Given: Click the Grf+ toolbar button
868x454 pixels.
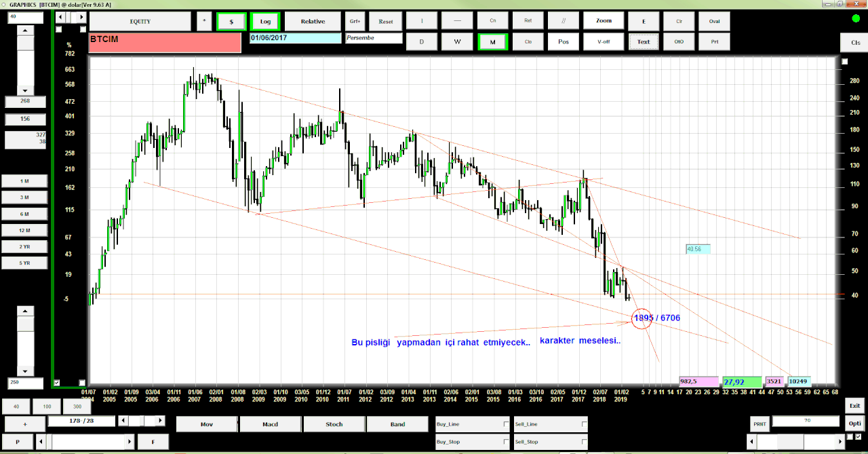Looking at the screenshot, I should pos(354,21).
